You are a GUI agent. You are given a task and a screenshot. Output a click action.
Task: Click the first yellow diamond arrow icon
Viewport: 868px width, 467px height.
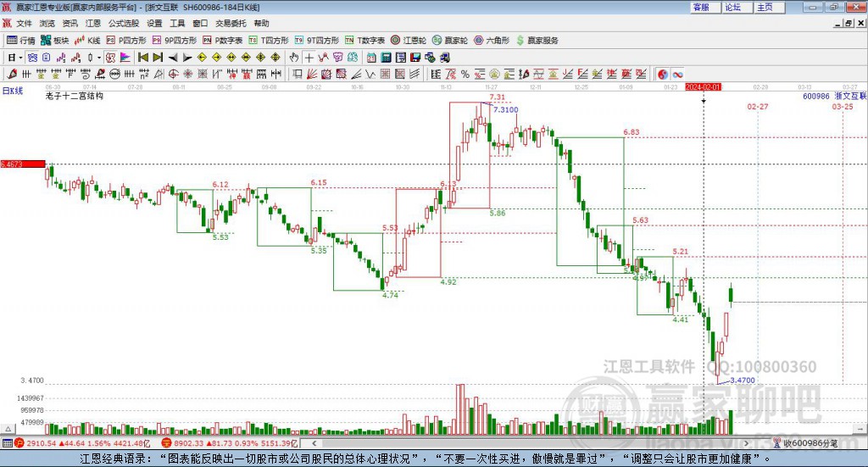(x=202, y=58)
